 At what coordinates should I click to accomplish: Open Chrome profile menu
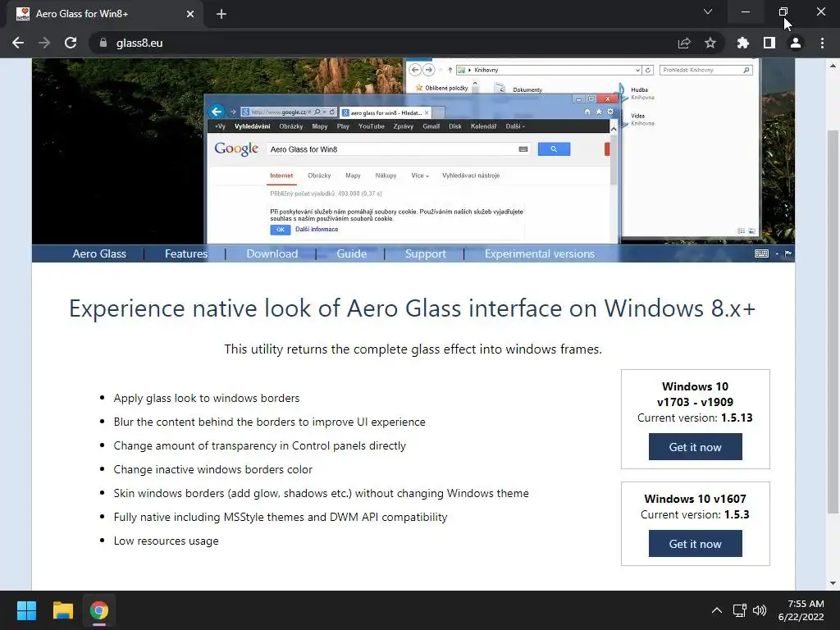click(796, 43)
